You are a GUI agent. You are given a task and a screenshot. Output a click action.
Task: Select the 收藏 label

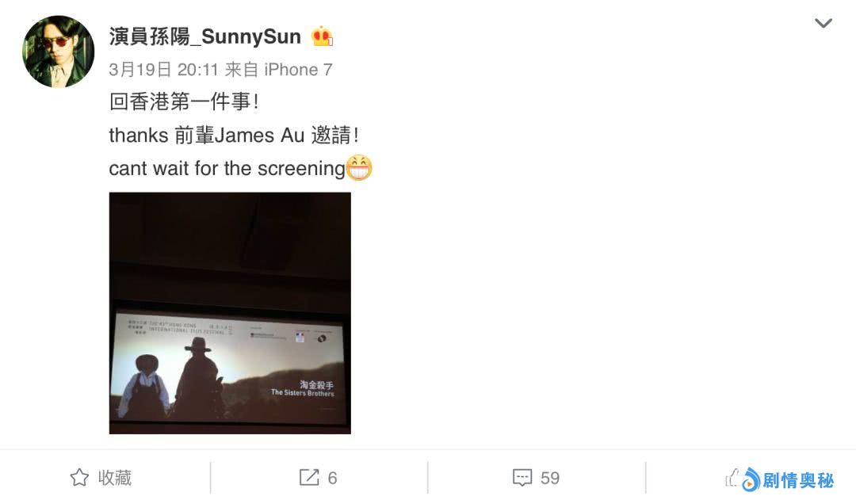[x=115, y=478]
